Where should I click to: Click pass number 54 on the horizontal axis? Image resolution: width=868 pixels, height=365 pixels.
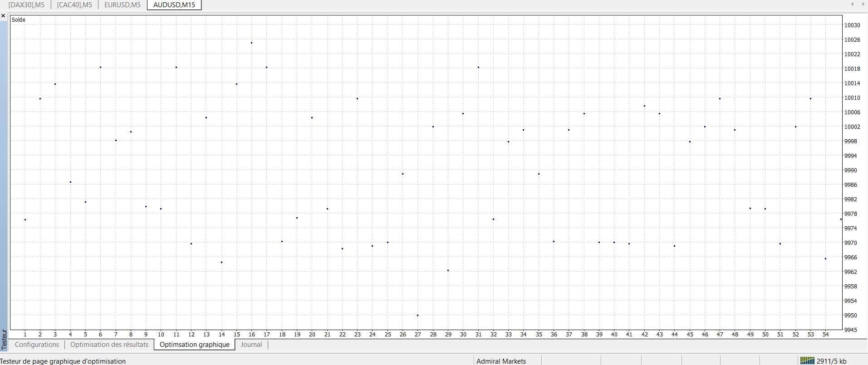coord(826,335)
